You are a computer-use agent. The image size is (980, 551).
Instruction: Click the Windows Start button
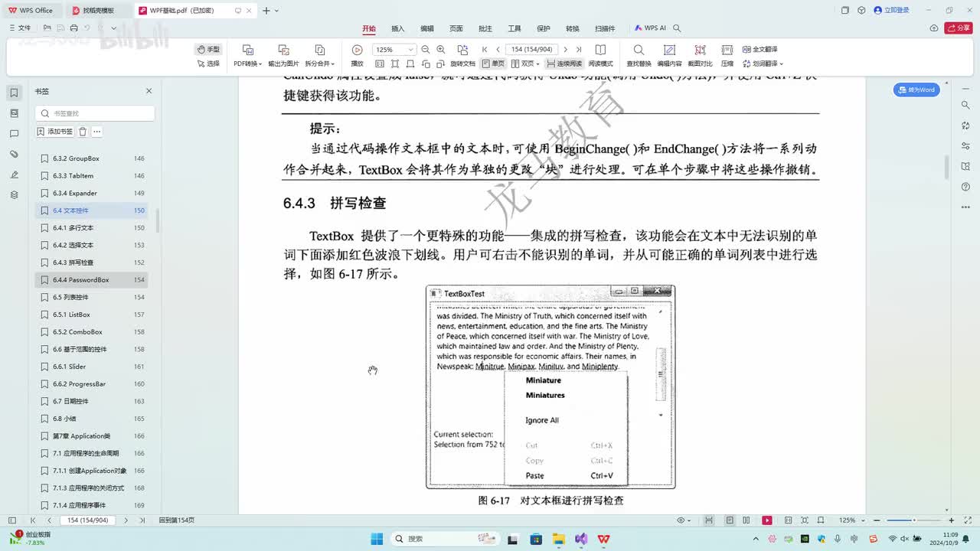376,539
